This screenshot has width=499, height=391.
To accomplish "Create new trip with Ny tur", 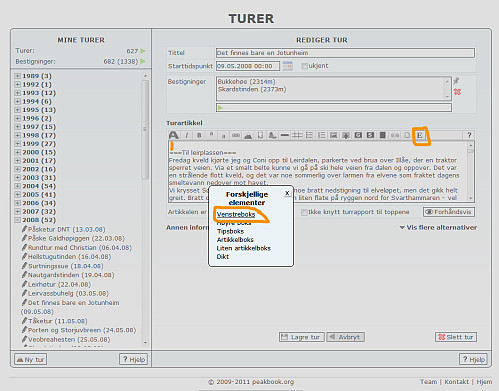I will [x=30, y=360].
